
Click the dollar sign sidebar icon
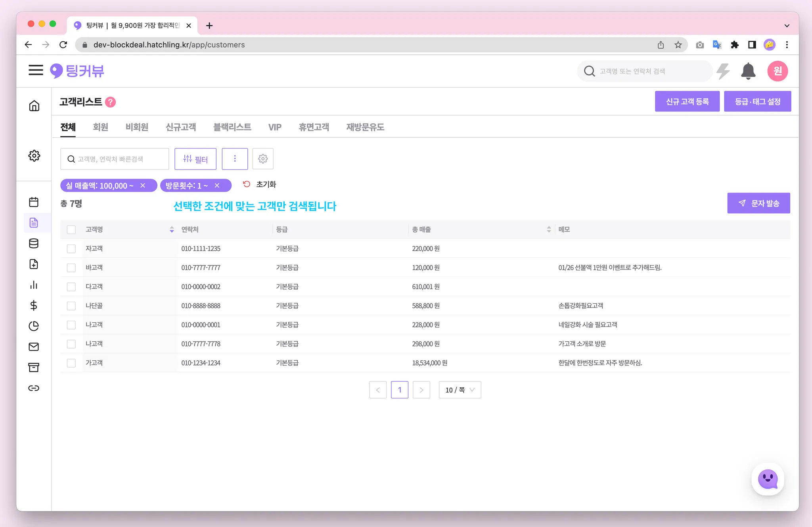pos(34,306)
